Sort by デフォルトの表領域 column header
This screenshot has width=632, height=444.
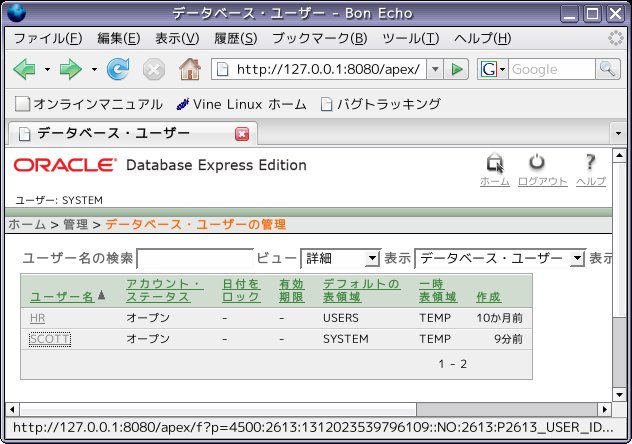tap(361, 290)
